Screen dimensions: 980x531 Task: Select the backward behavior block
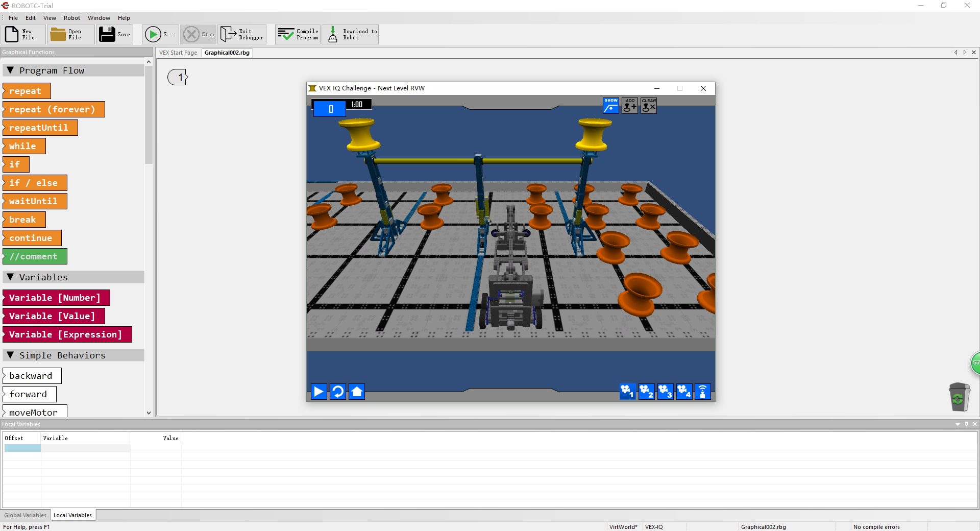pos(32,376)
